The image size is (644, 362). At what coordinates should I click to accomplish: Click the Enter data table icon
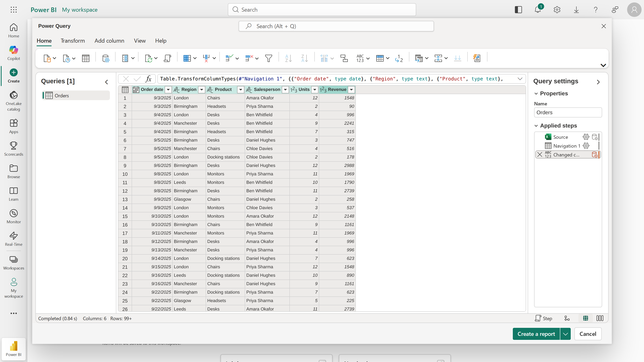coord(86,58)
